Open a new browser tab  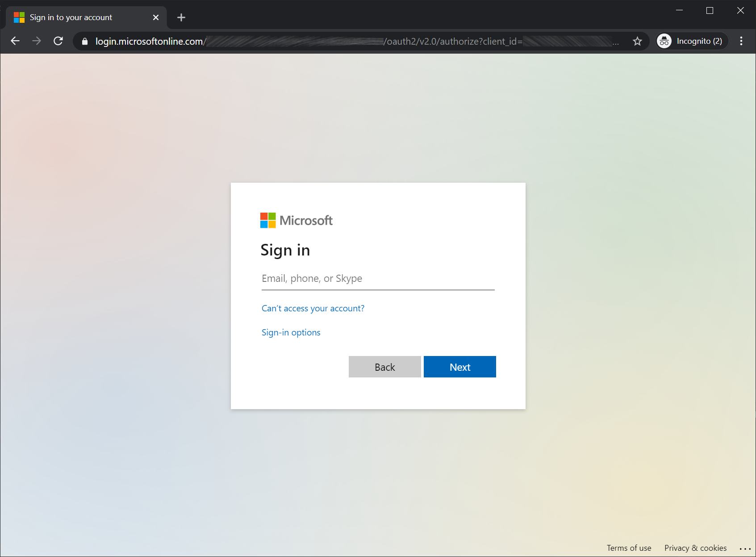pos(181,17)
